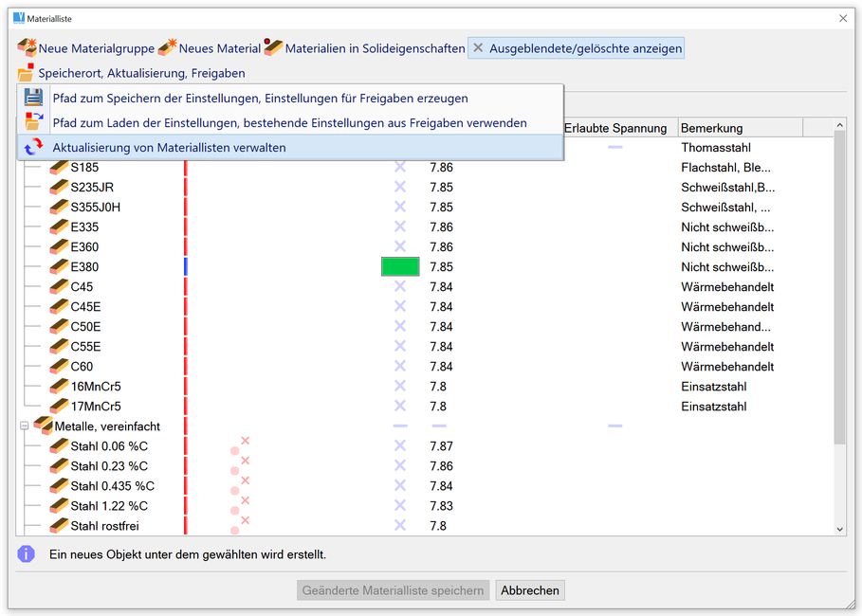This screenshot has width=862, height=616.
Task: Click the Neue Materialgruppe icon
Action: pos(27,47)
